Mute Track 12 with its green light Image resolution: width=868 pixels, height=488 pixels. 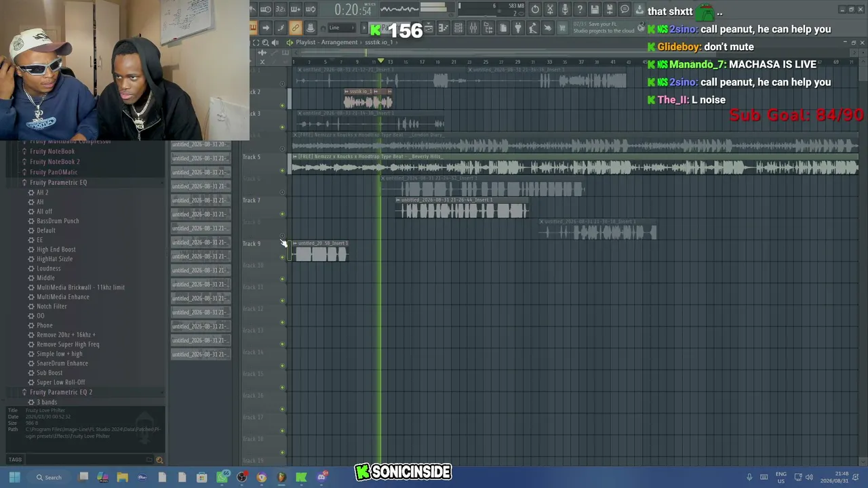[x=283, y=323]
